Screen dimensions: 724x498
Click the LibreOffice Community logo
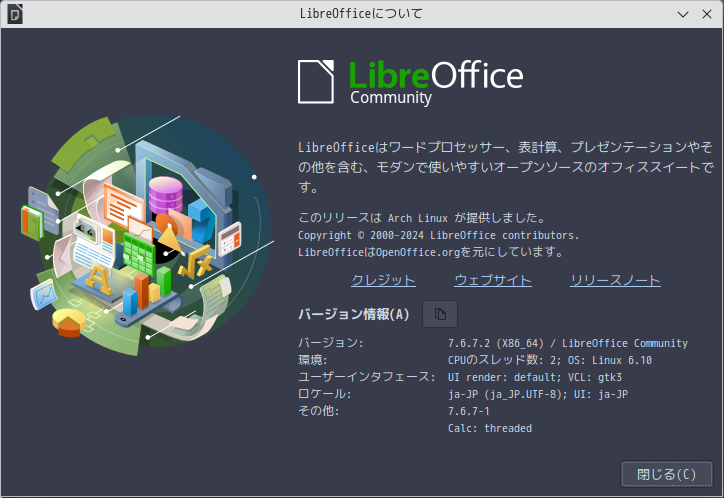pos(410,82)
